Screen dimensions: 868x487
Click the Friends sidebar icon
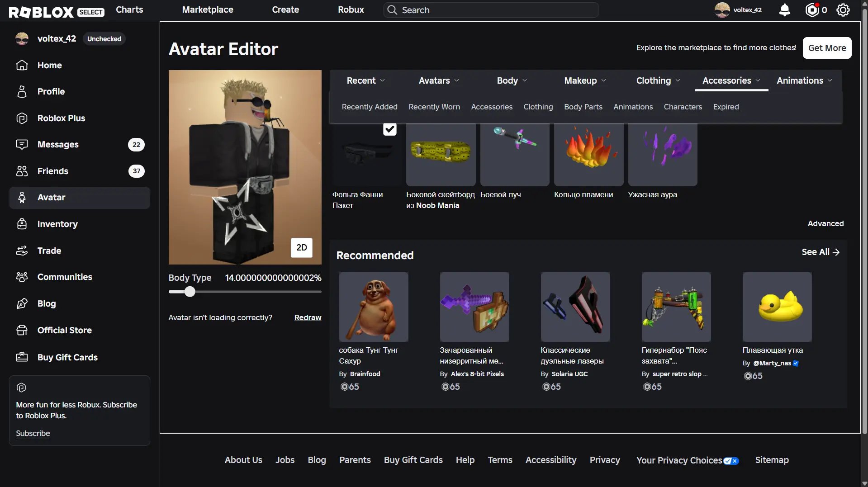click(x=22, y=171)
